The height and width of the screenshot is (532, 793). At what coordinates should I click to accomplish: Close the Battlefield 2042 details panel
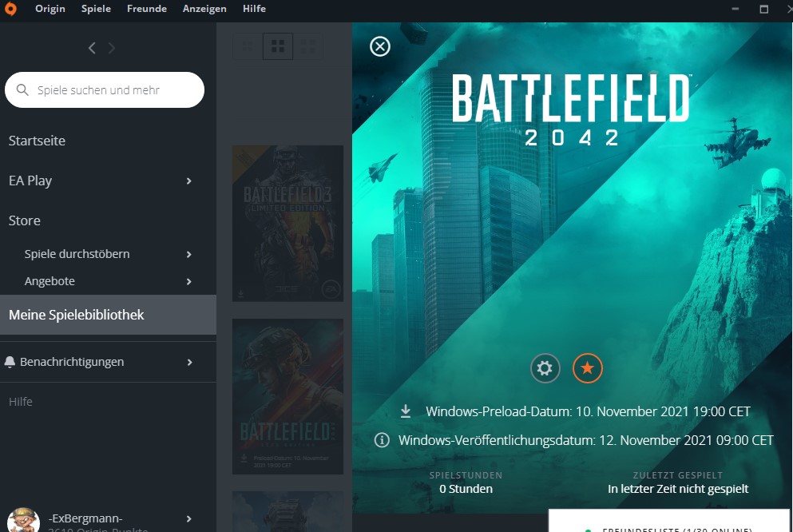point(380,46)
